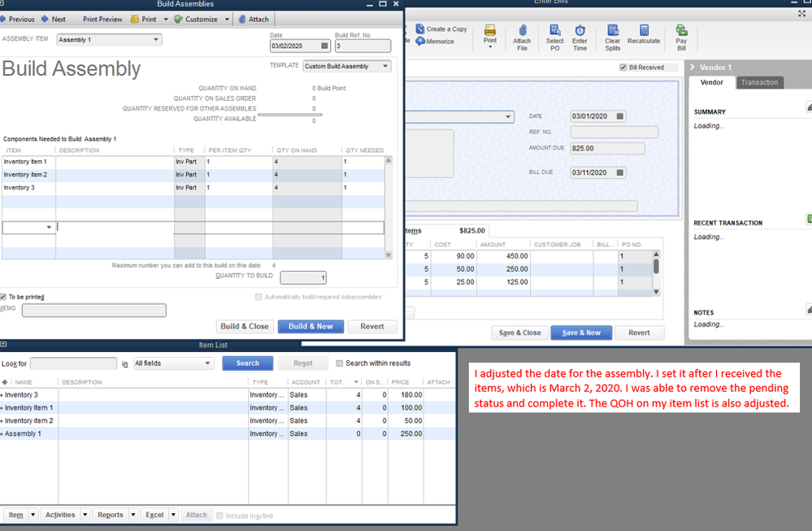Click the Attach paperclip in Build Assemblies toolbar
Image resolution: width=812 pixels, height=531 pixels.
pyautogui.click(x=242, y=20)
